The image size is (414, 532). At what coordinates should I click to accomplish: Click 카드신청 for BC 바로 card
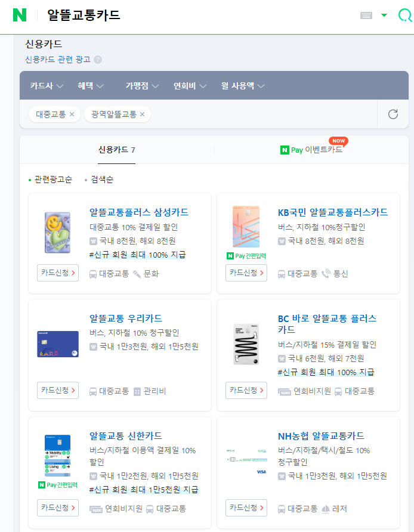pos(246,390)
